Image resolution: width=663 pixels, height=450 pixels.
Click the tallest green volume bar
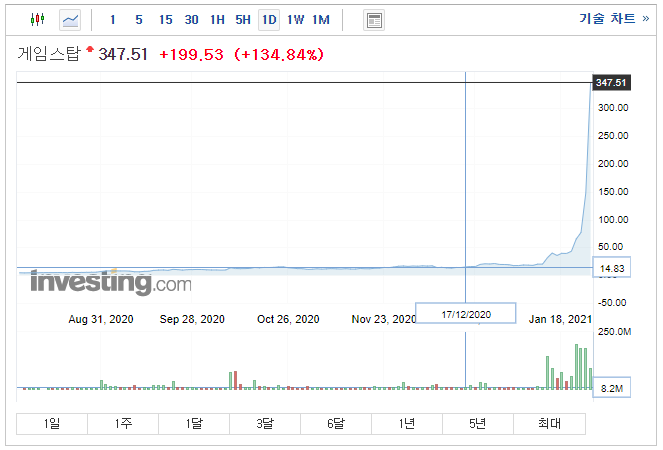tap(576, 367)
